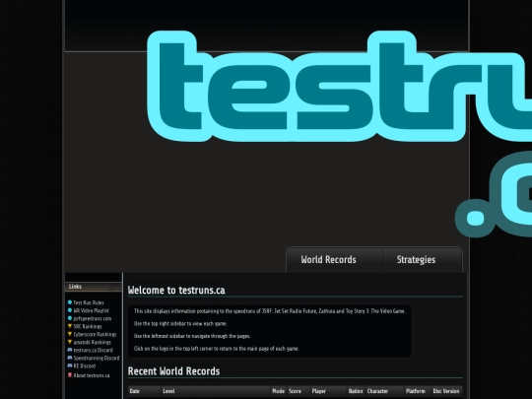Click the Mode column header
The width and height of the screenshot is (532, 399).
point(278,391)
